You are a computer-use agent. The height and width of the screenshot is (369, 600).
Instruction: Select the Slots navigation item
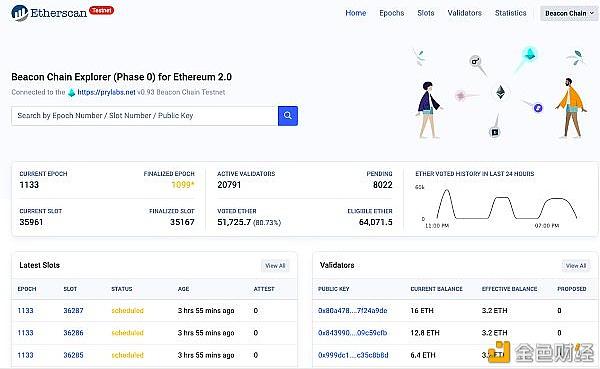(x=426, y=13)
